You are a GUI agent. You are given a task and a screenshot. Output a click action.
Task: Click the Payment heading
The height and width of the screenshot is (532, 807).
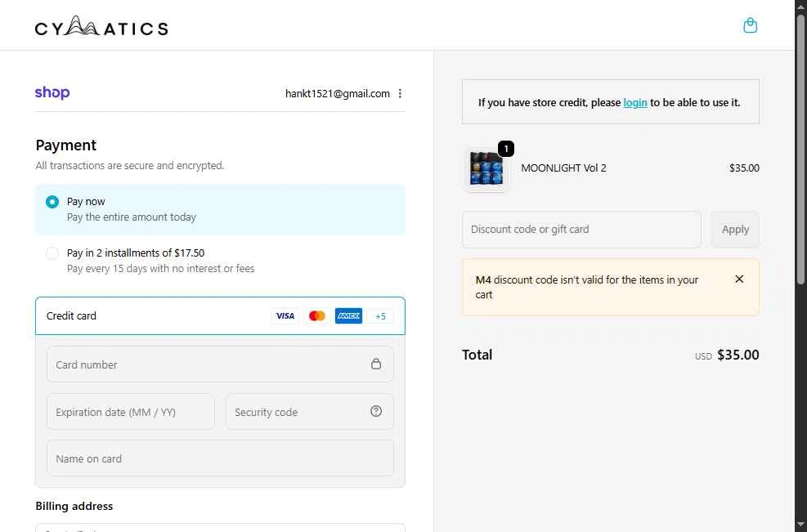pyautogui.click(x=66, y=145)
